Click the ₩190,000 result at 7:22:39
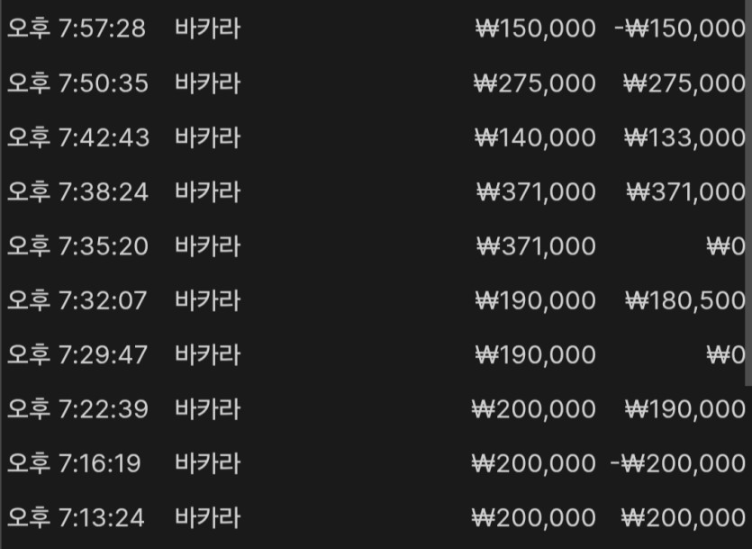Viewport: 752px width, 549px height. tap(685, 408)
